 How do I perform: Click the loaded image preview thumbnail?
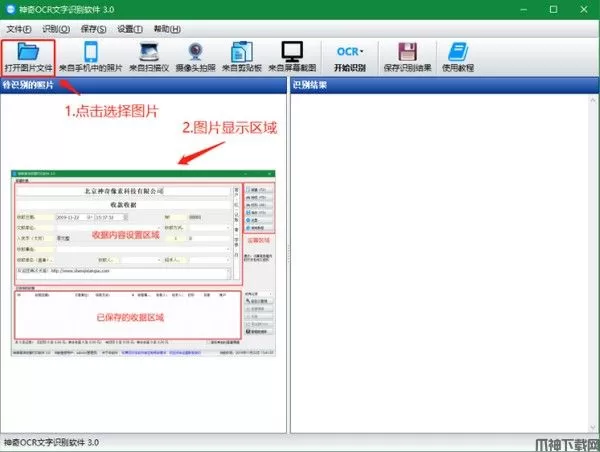pyautogui.click(x=143, y=263)
